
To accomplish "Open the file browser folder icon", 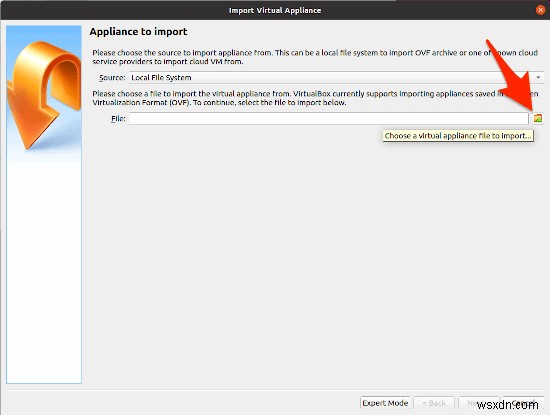I will (538, 119).
